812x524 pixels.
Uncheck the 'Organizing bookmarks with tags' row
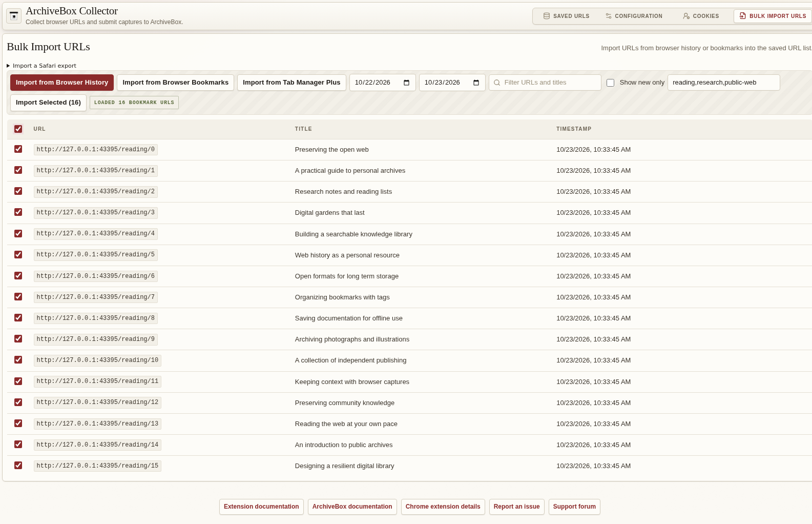(18, 297)
